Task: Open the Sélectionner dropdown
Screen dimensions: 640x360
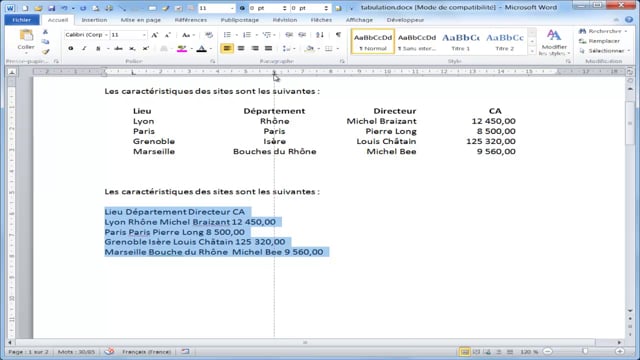Action: pos(605,51)
